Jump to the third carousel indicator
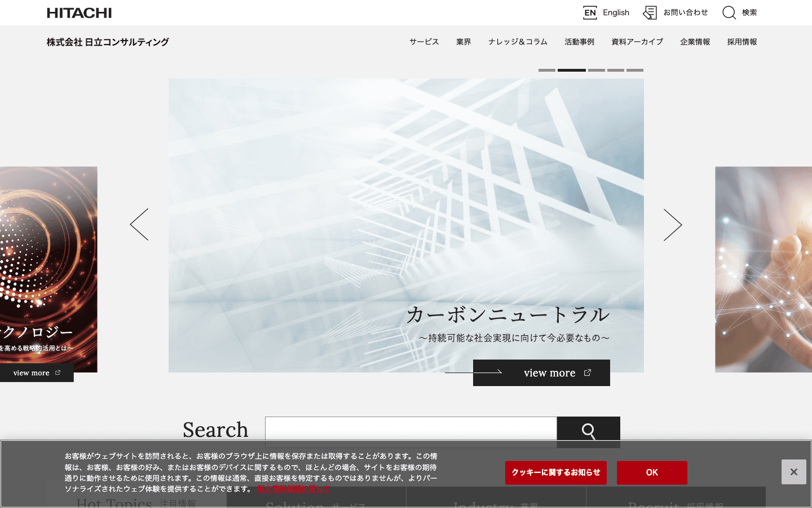The width and height of the screenshot is (812, 508). (597, 70)
